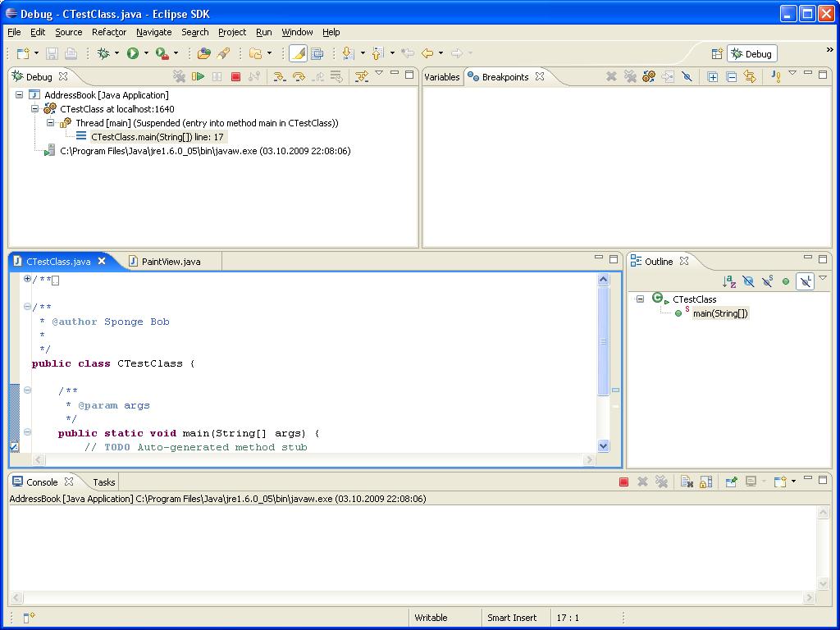Collapse the AddressBook [Java Application] node
Screen dimensions: 840x630
pos(20,95)
